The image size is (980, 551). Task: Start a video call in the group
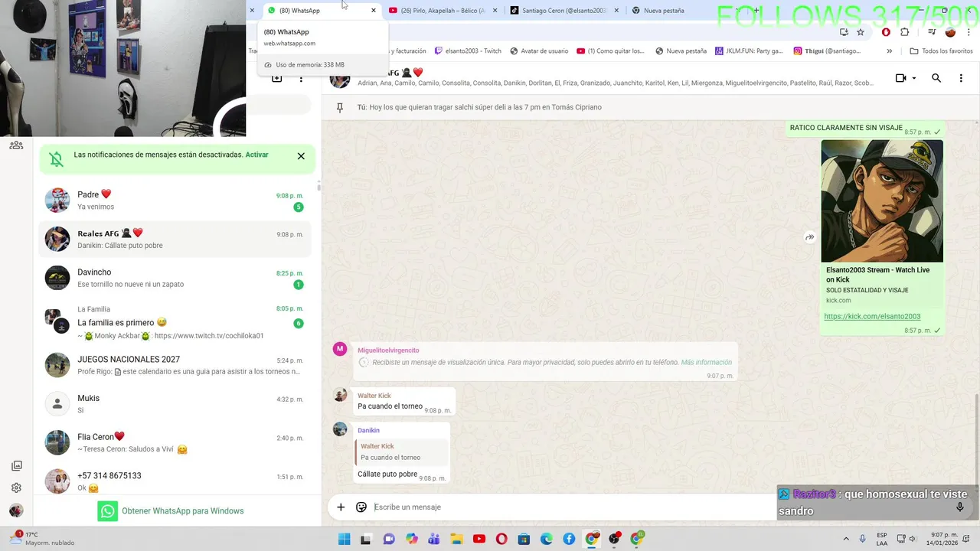tap(900, 78)
